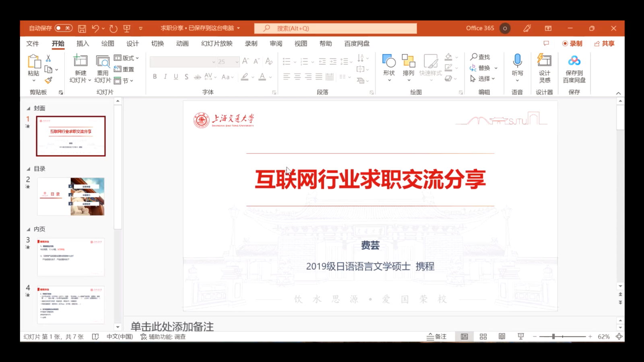Toggle the Notes (备注) pane

(x=437, y=337)
